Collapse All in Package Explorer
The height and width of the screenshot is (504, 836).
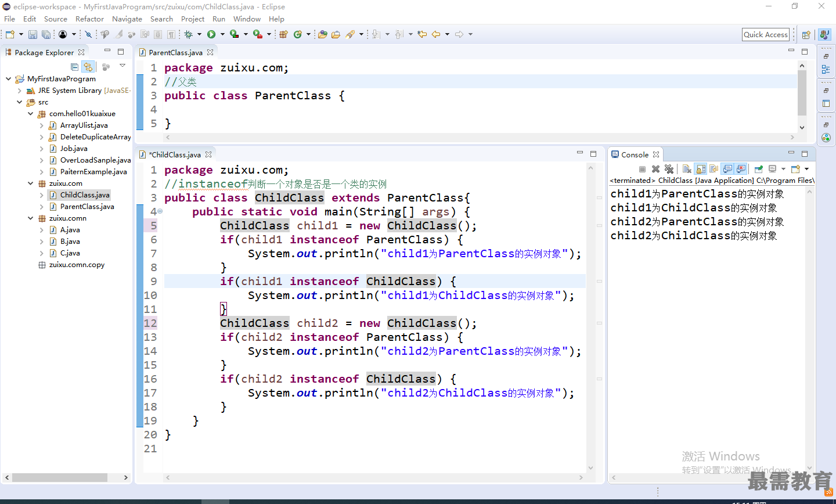[74, 67]
